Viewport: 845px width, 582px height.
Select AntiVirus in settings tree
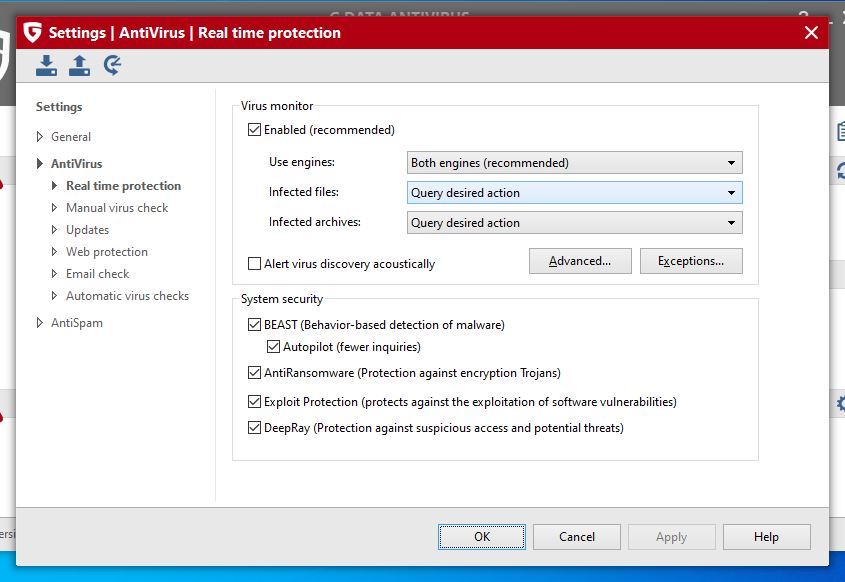click(x=77, y=164)
